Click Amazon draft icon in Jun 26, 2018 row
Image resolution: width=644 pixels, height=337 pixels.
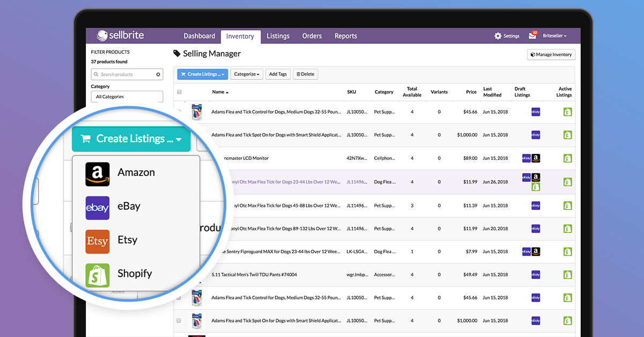[536, 178]
